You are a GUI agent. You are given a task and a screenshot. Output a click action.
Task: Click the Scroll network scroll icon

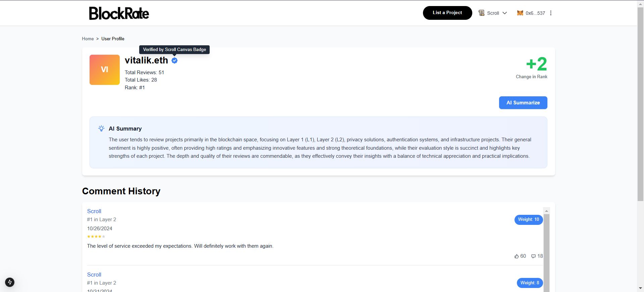481,13
